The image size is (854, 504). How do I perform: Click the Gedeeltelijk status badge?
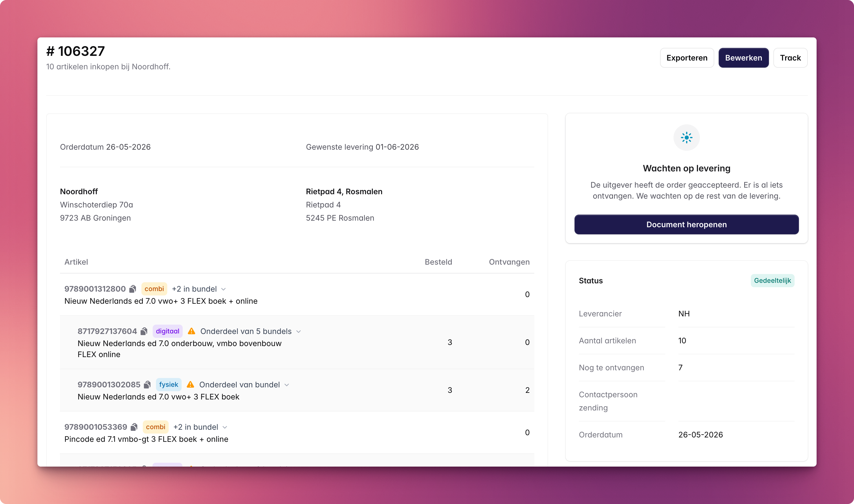click(x=773, y=281)
